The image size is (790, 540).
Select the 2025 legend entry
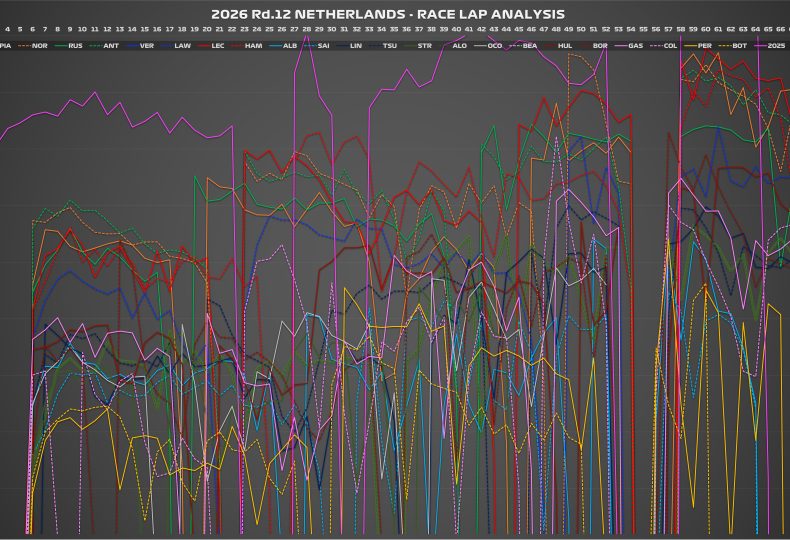(x=769, y=46)
